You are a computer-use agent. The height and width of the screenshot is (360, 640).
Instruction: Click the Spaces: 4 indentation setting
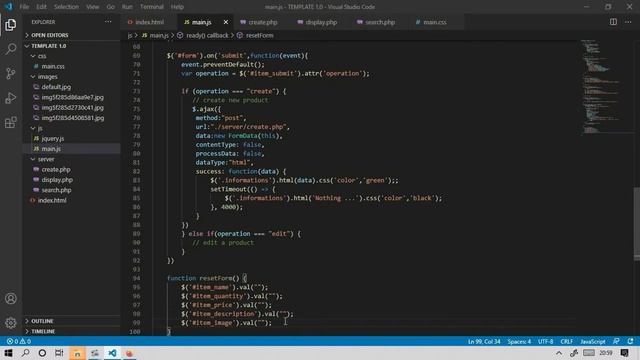519,341
